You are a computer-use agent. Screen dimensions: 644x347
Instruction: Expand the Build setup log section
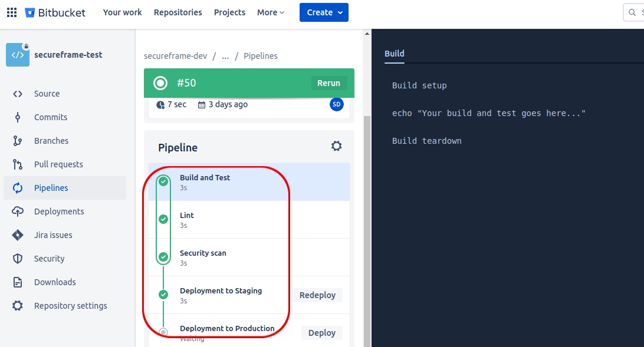[x=419, y=85]
